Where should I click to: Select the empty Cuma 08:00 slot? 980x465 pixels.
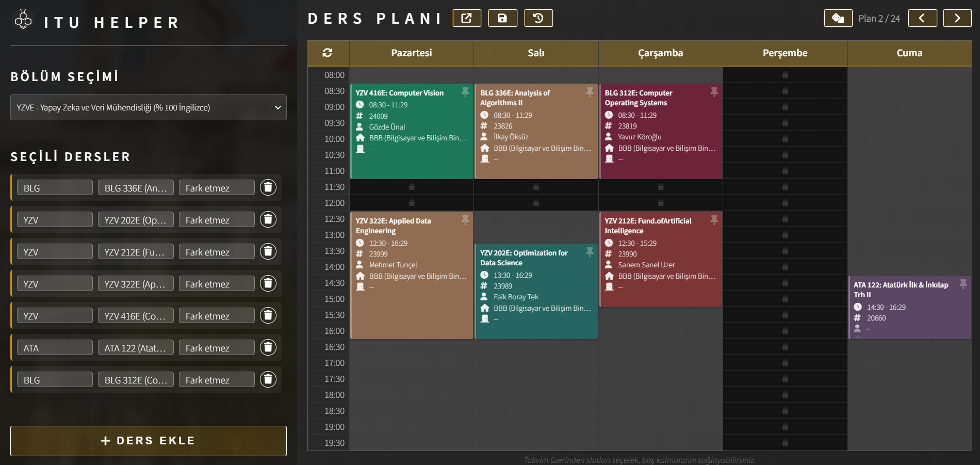click(910, 75)
